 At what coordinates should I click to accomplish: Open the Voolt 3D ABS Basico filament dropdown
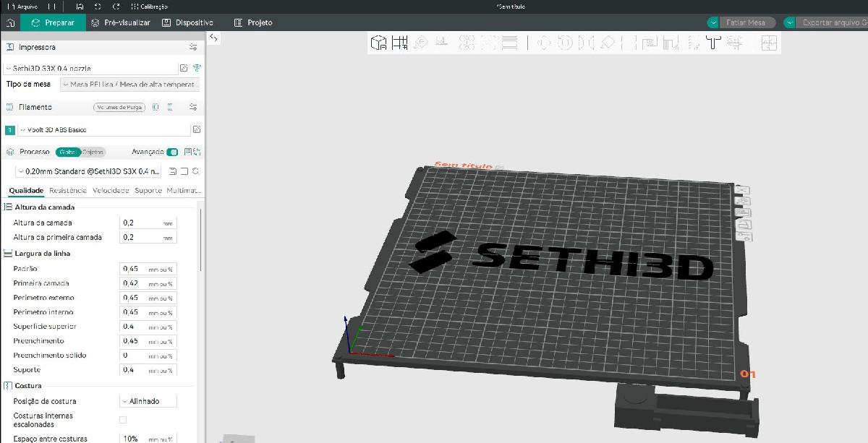tap(101, 130)
